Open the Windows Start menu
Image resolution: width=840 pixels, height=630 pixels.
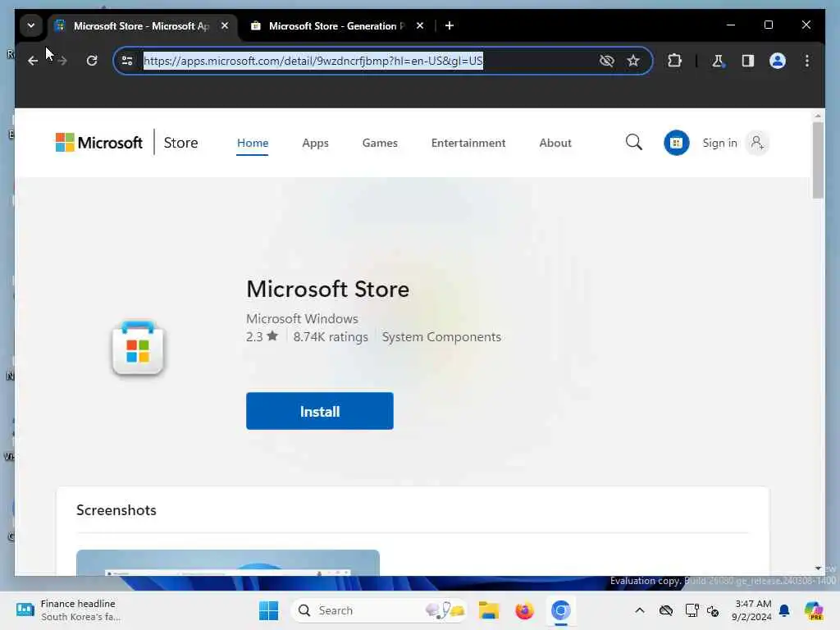click(x=268, y=610)
